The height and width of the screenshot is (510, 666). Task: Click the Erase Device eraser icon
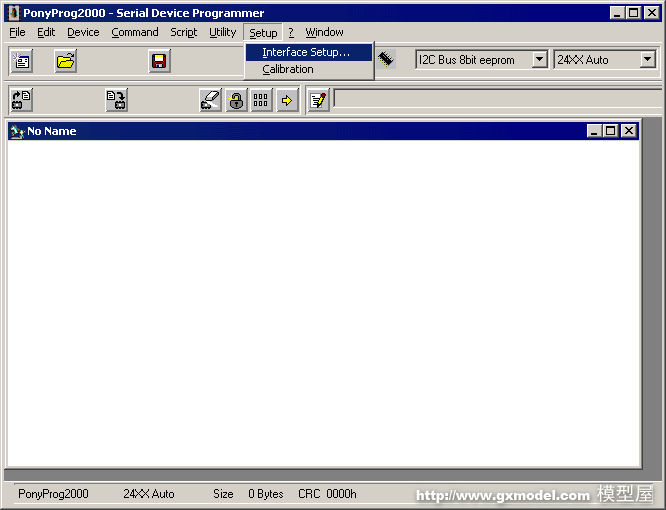click(210, 100)
